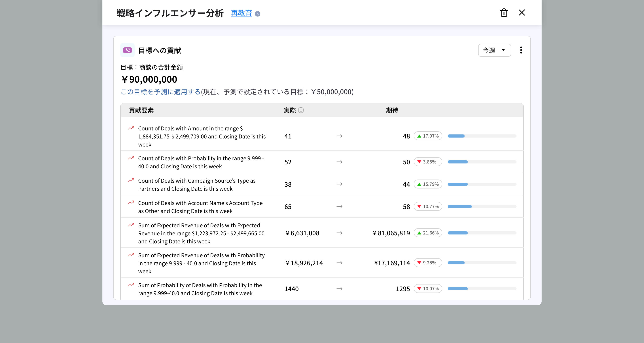
Task: Click the 目標への貢献 heading
Action: click(x=160, y=50)
